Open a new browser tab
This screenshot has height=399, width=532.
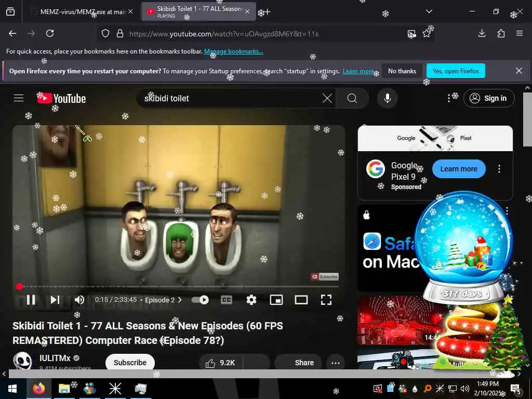coord(267,12)
